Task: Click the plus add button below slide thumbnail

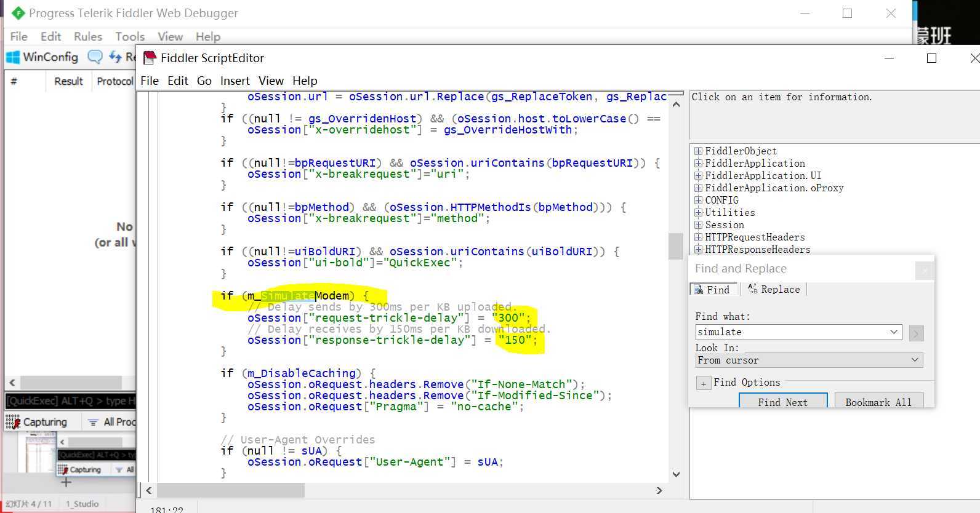Action: click(66, 482)
